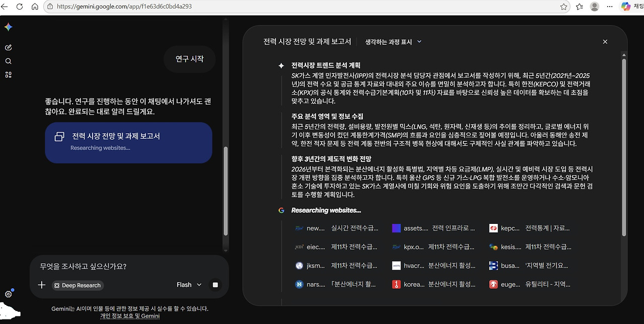644x324 pixels.
Task: Go to the browser home page
Action: point(35,7)
